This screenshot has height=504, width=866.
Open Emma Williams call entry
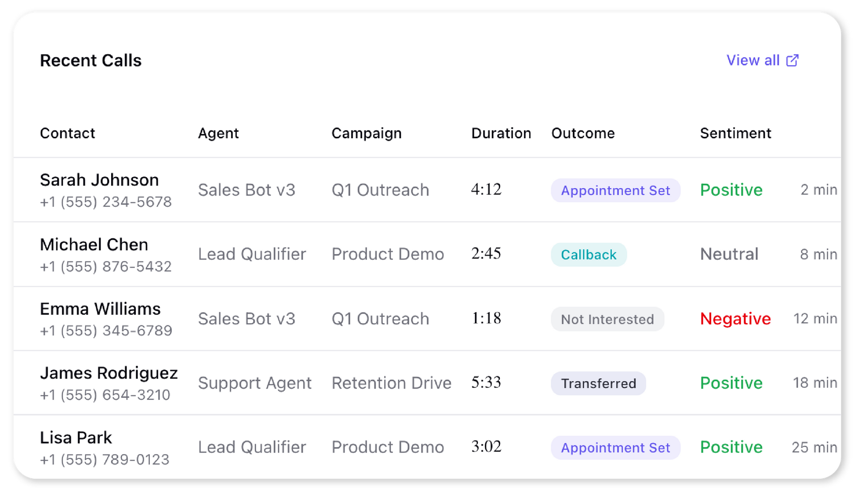click(x=427, y=319)
